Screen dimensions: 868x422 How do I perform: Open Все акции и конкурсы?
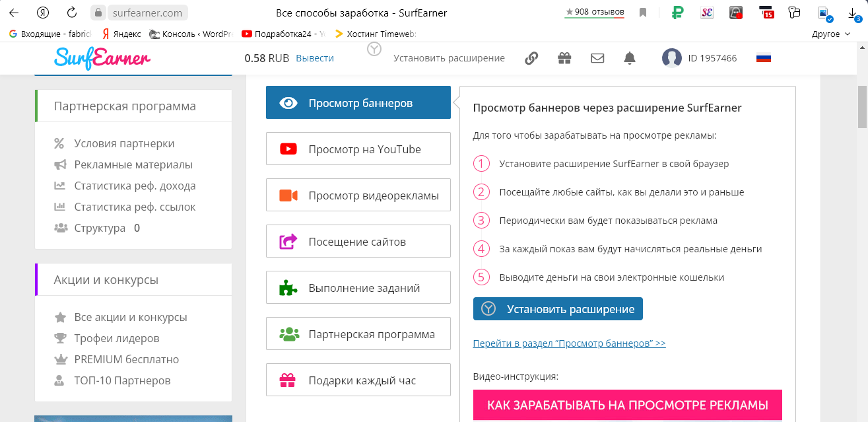coord(131,317)
